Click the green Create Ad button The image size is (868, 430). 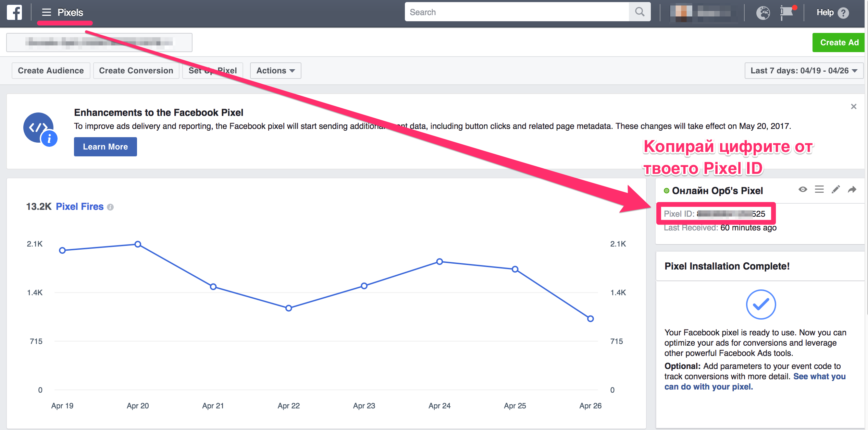839,43
